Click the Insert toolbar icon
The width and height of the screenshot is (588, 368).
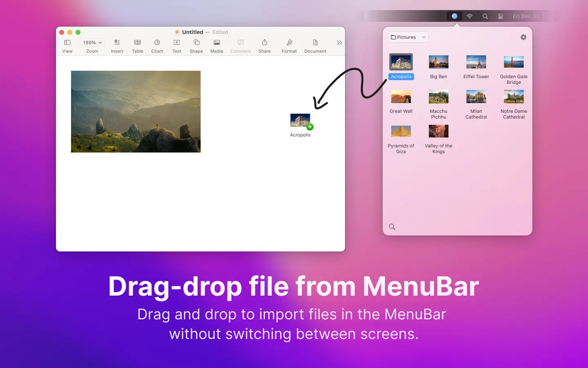(x=117, y=43)
